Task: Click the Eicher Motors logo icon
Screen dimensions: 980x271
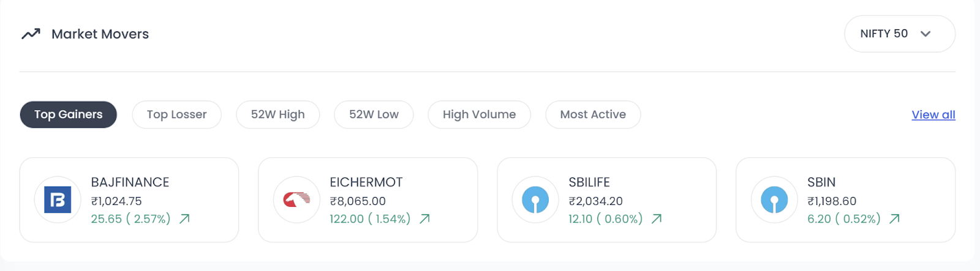Action: 296,200
